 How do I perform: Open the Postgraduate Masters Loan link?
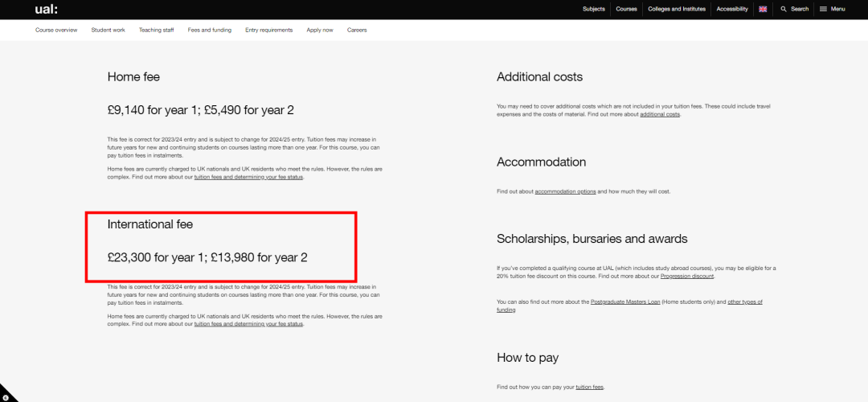625,301
